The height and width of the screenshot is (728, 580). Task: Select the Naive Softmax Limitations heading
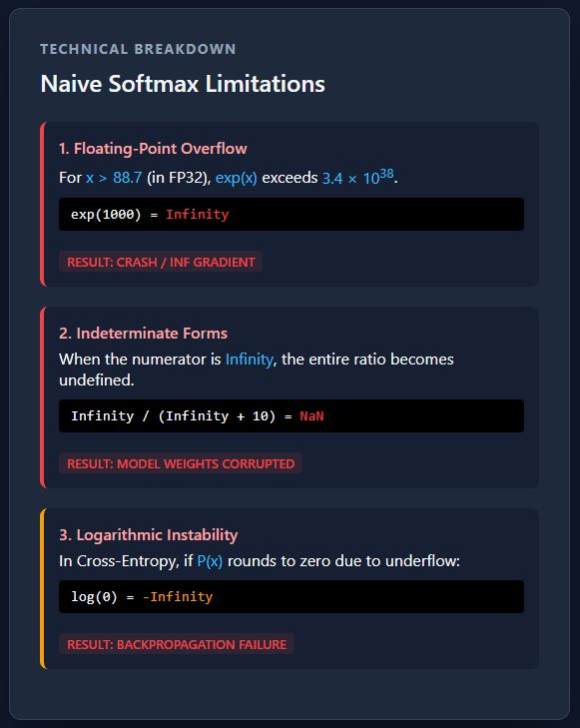tap(183, 84)
